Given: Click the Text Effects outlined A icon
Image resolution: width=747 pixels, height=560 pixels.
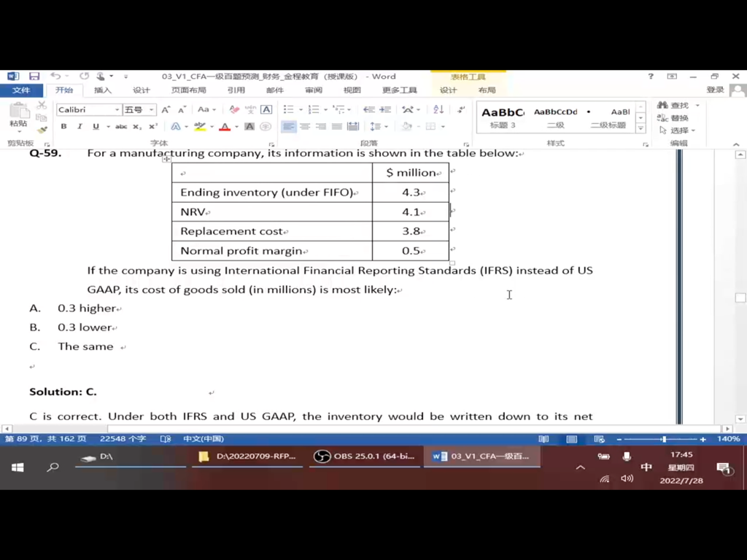Looking at the screenshot, I should (x=176, y=127).
